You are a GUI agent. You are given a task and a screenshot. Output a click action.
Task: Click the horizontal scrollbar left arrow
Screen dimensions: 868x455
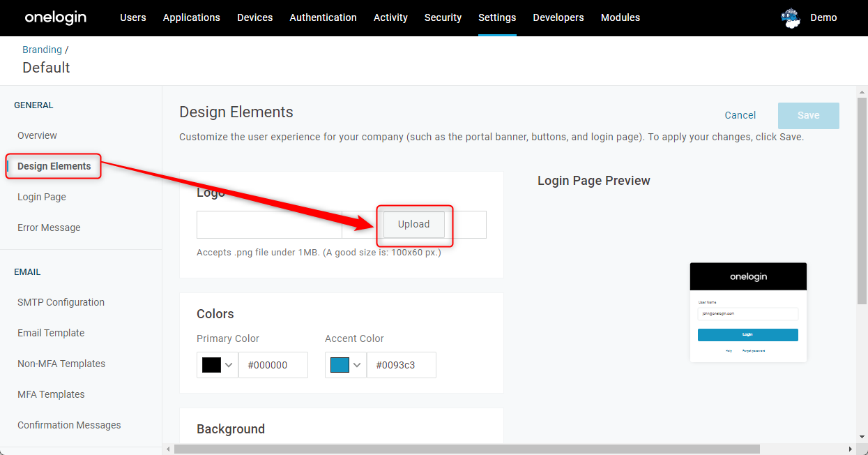pos(167,449)
